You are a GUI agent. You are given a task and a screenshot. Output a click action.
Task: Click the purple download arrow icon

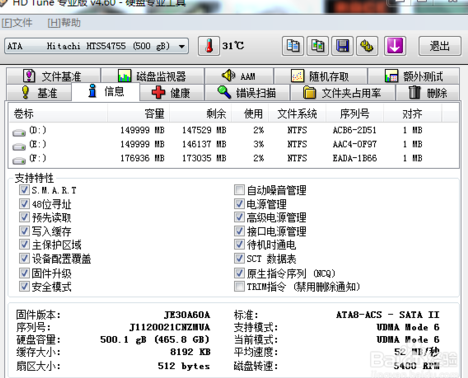(395, 46)
